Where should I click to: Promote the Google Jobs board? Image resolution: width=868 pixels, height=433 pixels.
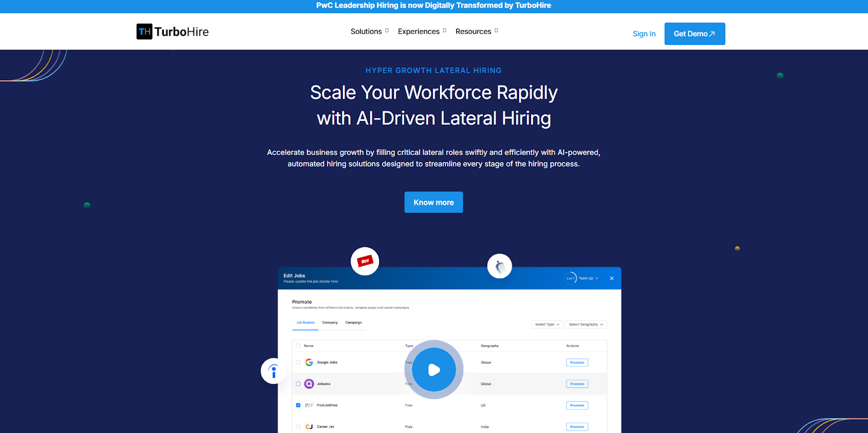point(577,363)
